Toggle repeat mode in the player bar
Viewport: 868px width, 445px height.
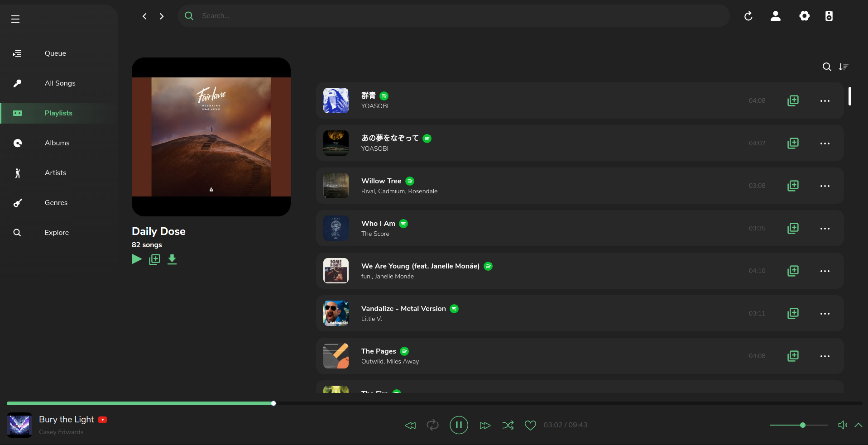click(432, 425)
